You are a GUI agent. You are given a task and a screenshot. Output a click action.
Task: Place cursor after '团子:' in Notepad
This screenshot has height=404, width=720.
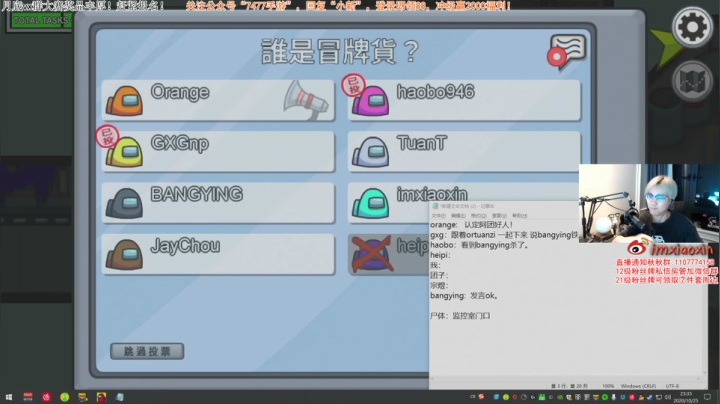[448, 275]
